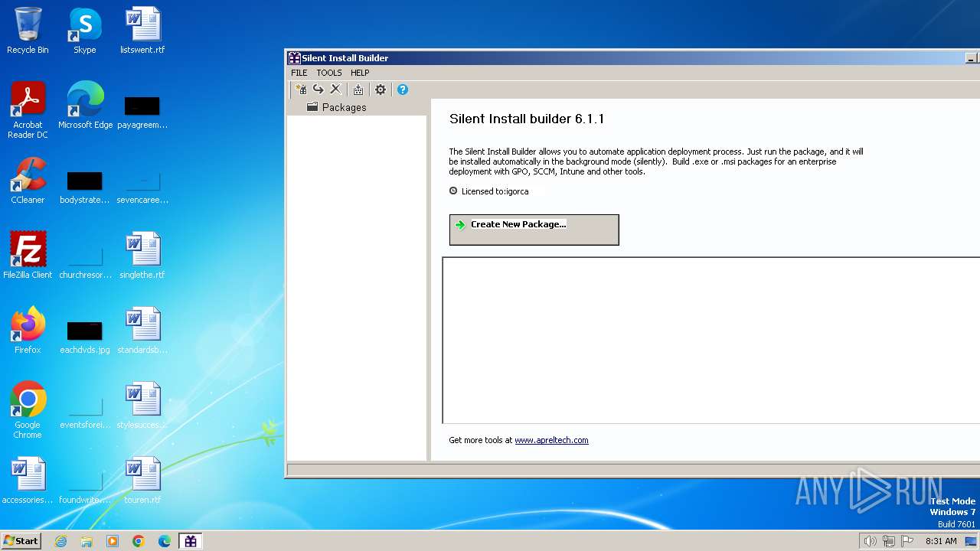Click the import arrow toolbar icon
The width and height of the screenshot is (980, 551).
(318, 90)
